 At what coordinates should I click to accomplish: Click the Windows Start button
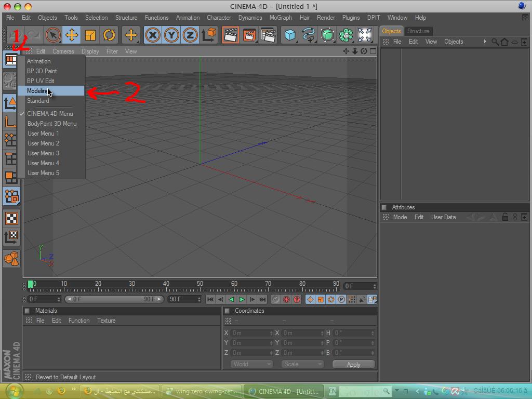click(14, 391)
